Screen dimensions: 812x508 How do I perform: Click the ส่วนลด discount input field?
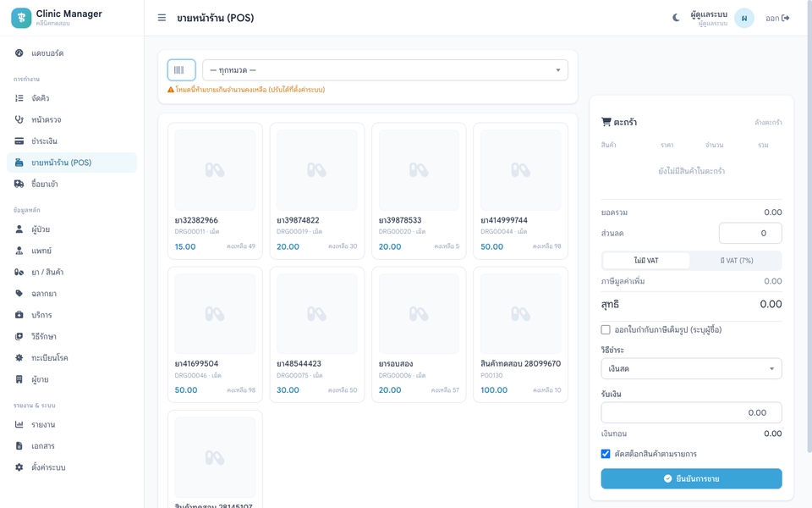click(x=750, y=234)
